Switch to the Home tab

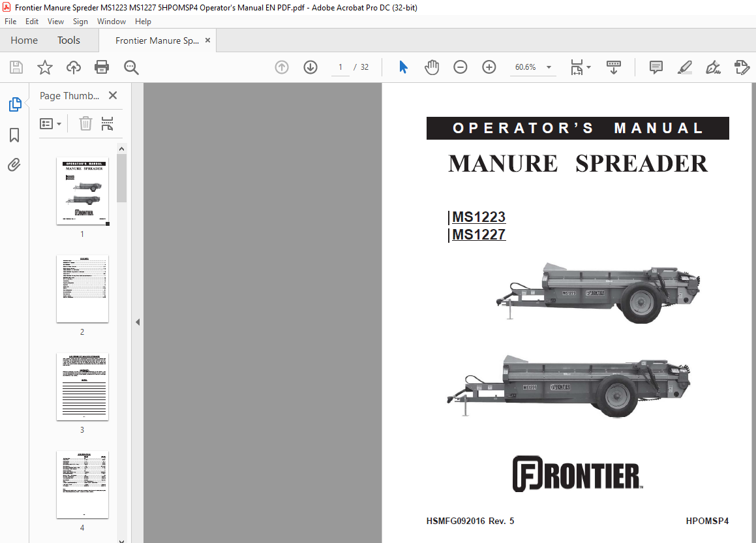coord(24,40)
